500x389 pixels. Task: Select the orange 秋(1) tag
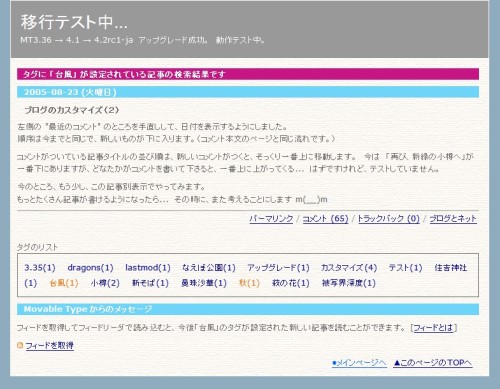[249, 283]
